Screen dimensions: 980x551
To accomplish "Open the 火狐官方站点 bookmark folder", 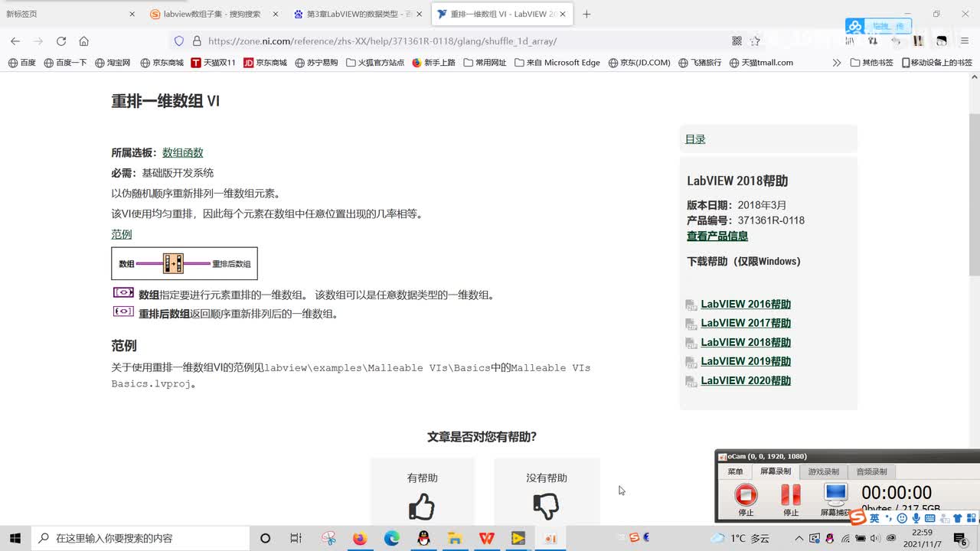I will tap(375, 63).
